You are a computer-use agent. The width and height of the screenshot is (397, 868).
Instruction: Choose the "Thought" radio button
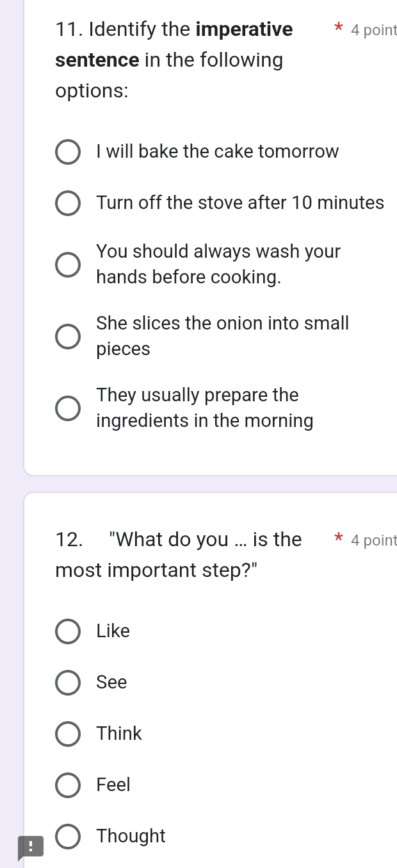(x=68, y=837)
